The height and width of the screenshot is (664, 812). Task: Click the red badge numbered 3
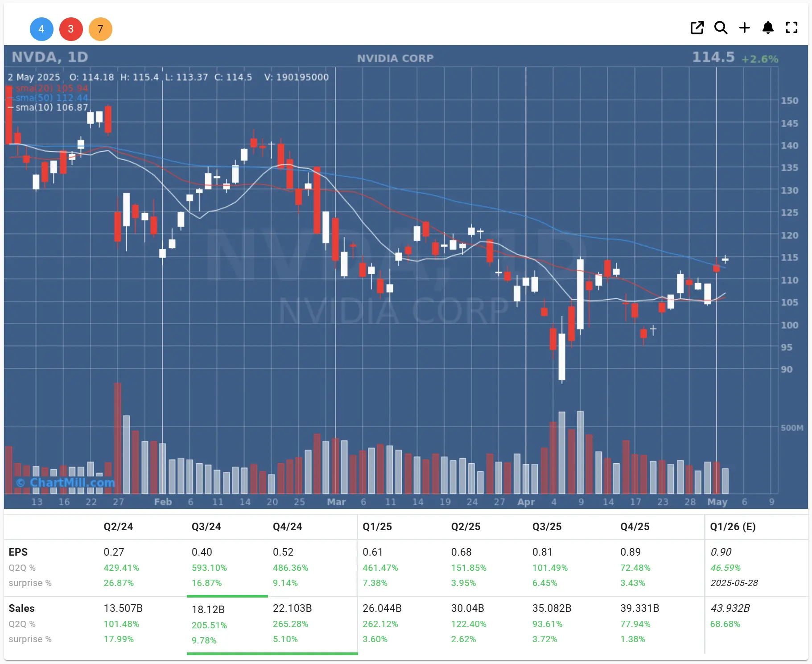(71, 29)
